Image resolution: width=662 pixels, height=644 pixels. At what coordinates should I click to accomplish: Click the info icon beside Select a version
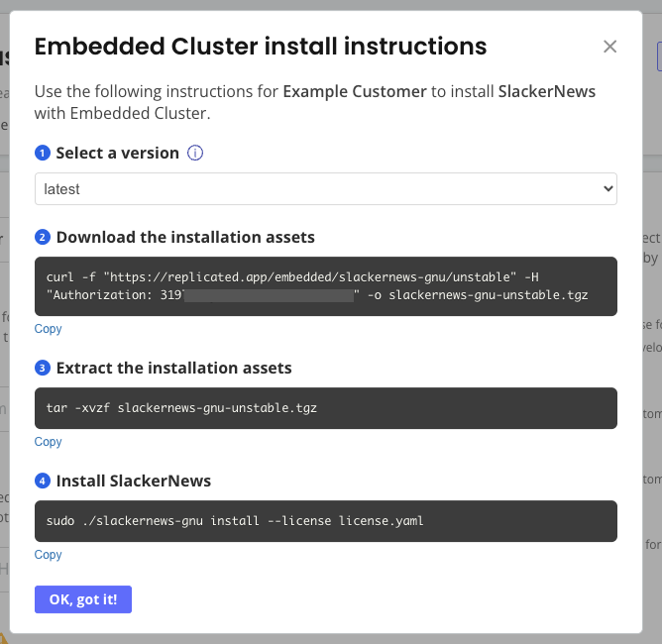coord(195,154)
